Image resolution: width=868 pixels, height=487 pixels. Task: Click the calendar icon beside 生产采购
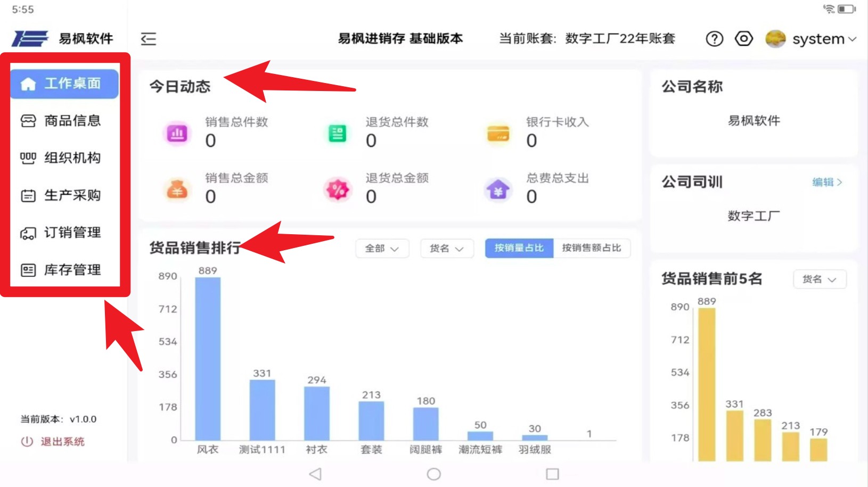click(28, 195)
